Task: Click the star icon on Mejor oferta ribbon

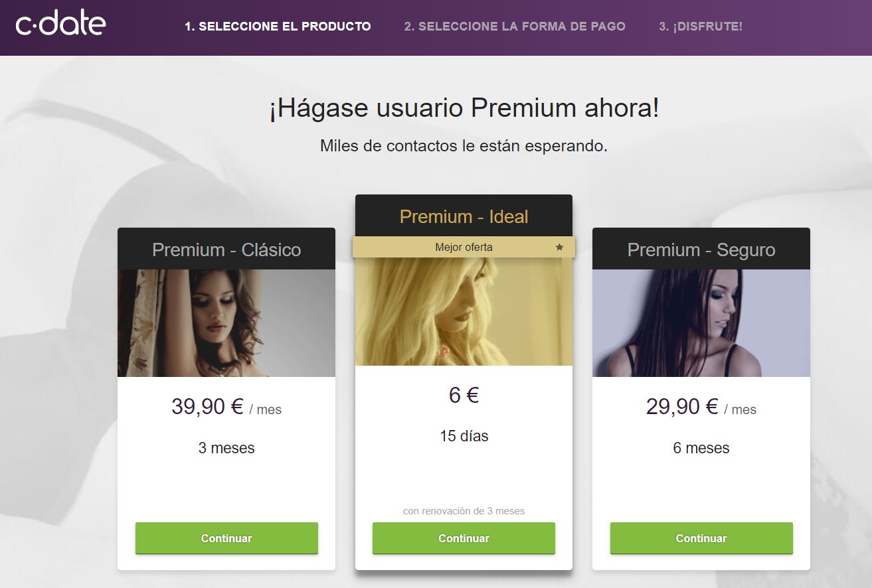Action: click(x=559, y=247)
